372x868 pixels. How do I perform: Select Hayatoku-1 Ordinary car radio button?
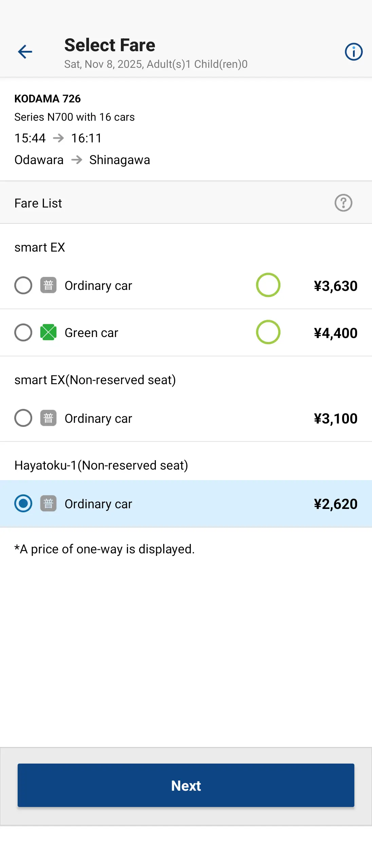[x=23, y=504]
